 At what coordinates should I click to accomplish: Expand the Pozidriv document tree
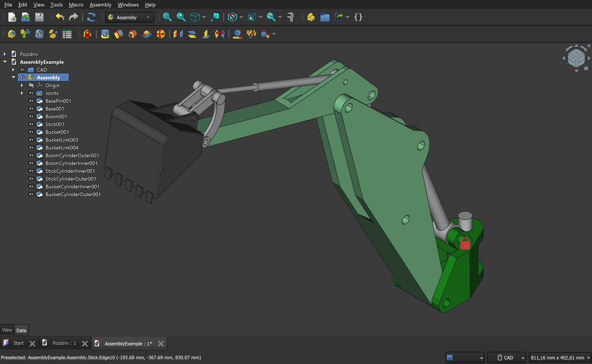(x=5, y=54)
